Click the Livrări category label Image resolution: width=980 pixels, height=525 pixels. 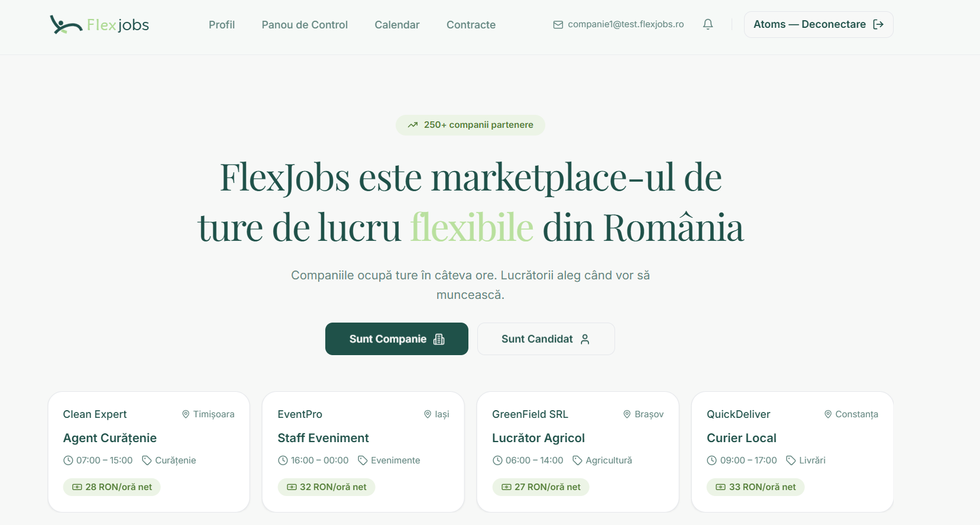812,460
